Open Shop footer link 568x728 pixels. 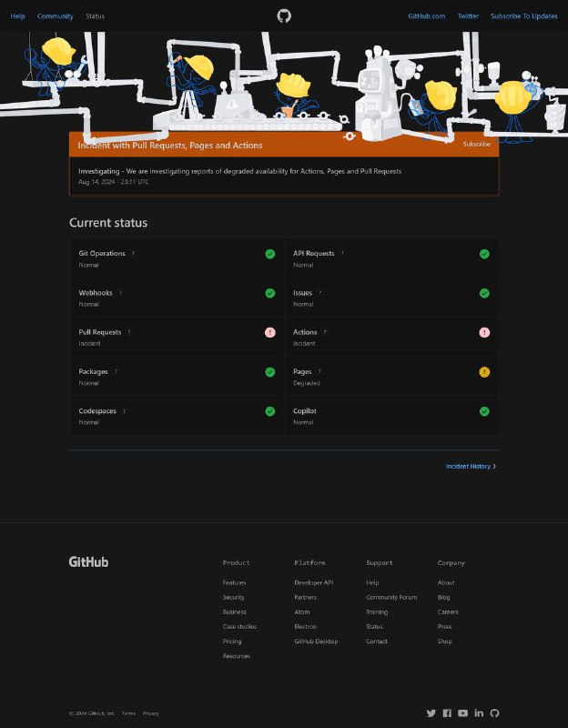click(444, 642)
